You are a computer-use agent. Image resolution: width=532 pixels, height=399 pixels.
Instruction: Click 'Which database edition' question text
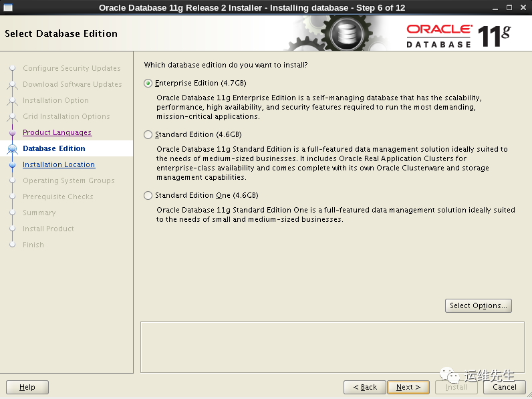(x=226, y=65)
